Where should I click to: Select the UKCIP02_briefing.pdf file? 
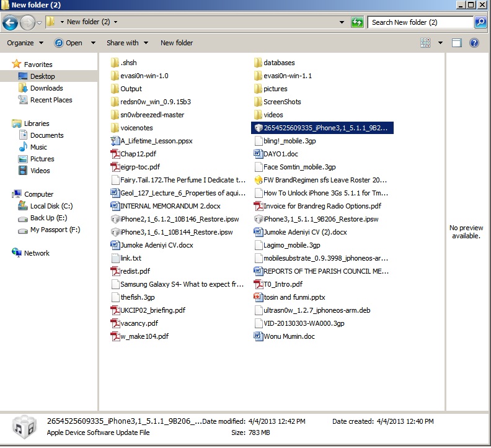148,310
